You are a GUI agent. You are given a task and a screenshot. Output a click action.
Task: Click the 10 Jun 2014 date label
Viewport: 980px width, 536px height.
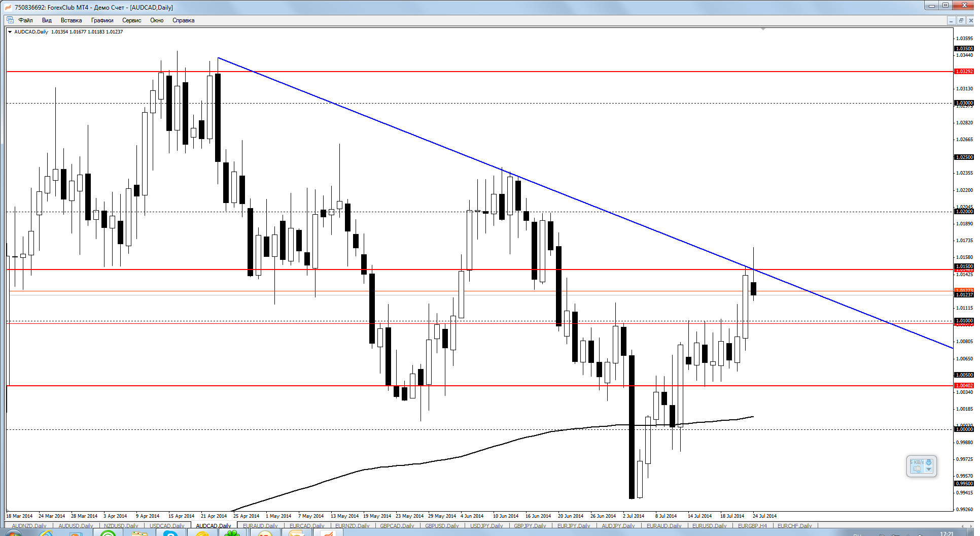pyautogui.click(x=506, y=516)
